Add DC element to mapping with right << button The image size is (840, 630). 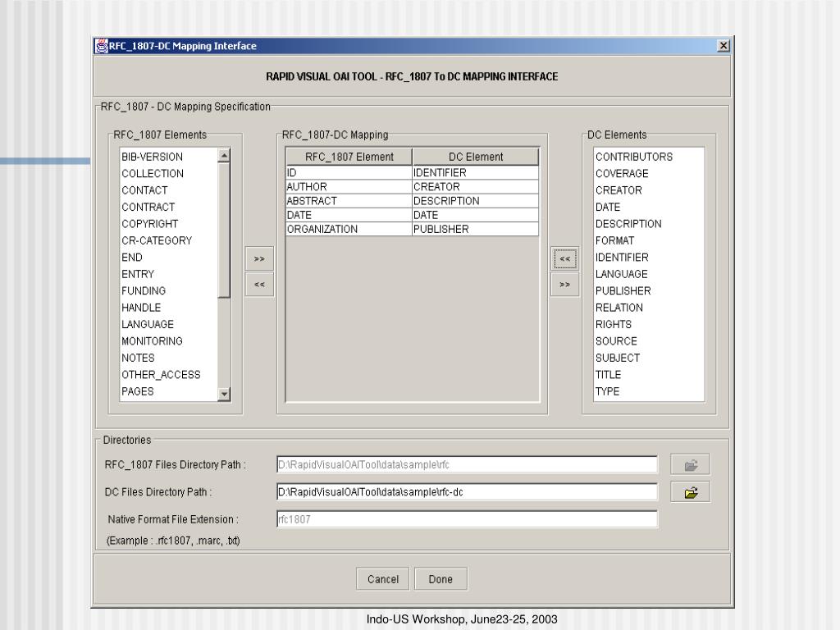tap(564, 258)
